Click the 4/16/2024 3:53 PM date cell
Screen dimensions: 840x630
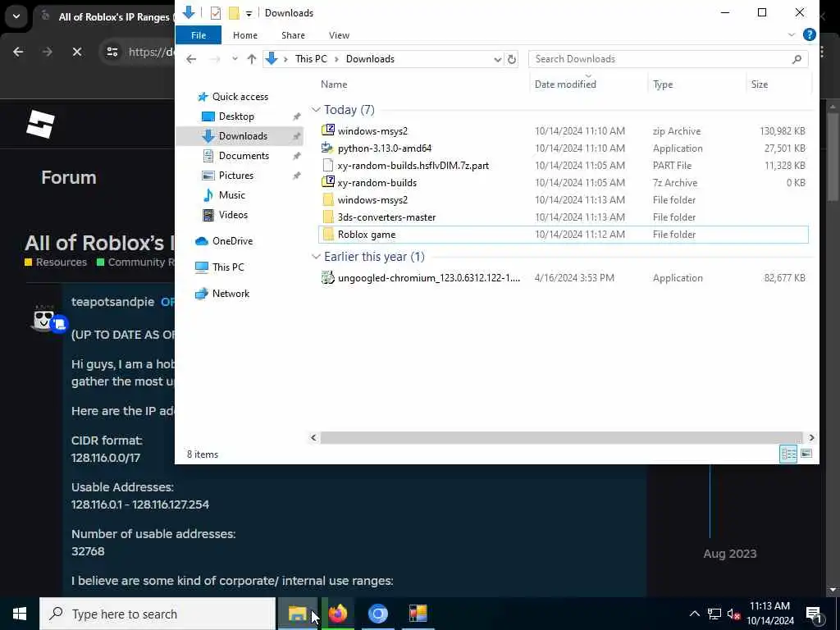[574, 278]
